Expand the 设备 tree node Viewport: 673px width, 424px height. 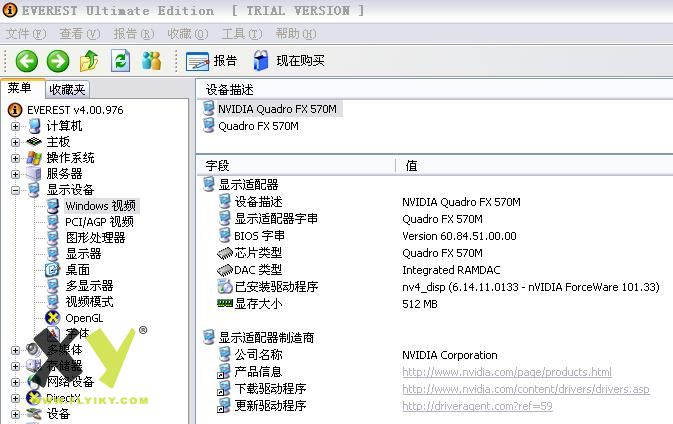(15, 414)
